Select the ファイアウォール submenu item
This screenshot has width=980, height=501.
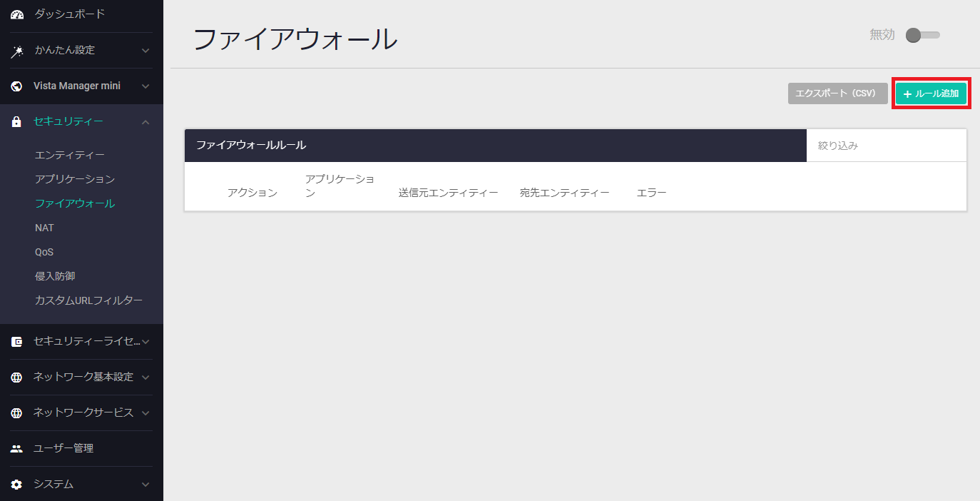click(75, 203)
